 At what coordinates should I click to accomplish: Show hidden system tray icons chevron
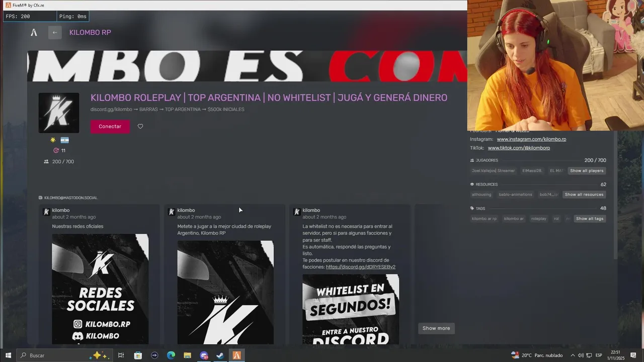(x=573, y=355)
